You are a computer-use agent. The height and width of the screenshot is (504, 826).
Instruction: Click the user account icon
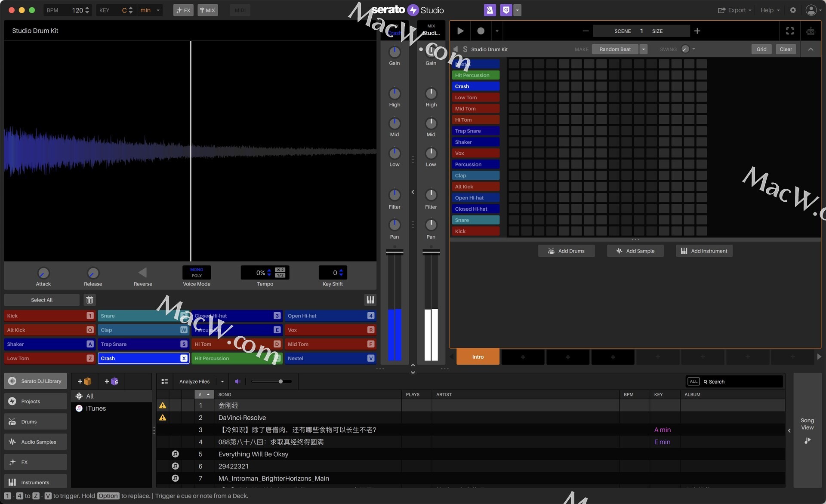[811, 10]
